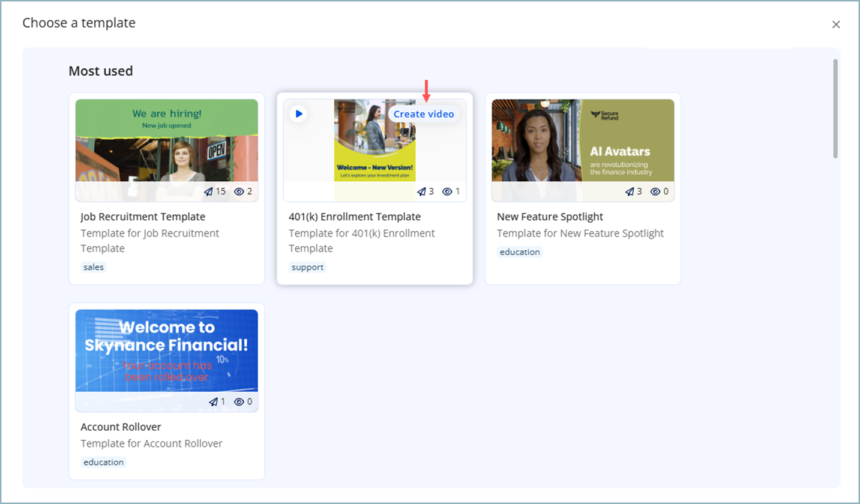Click the views eye icon on 401(k) Enrollment
This screenshot has height=504, width=860.
447,192
